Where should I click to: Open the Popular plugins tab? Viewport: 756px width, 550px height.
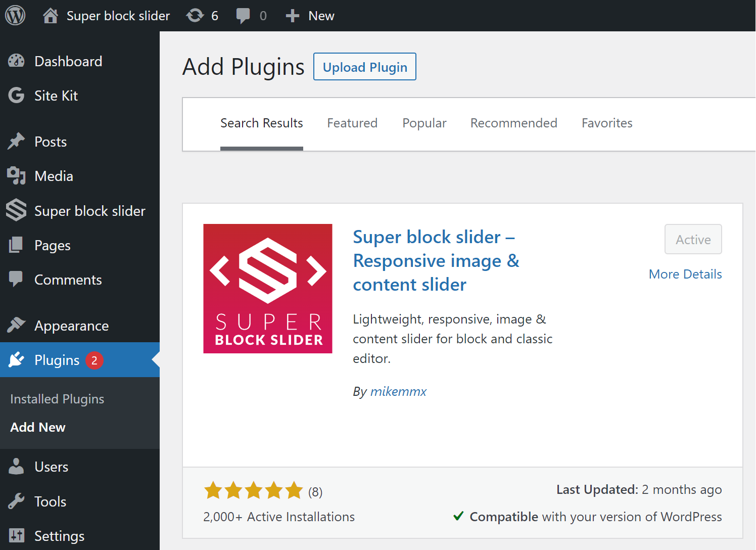click(424, 123)
